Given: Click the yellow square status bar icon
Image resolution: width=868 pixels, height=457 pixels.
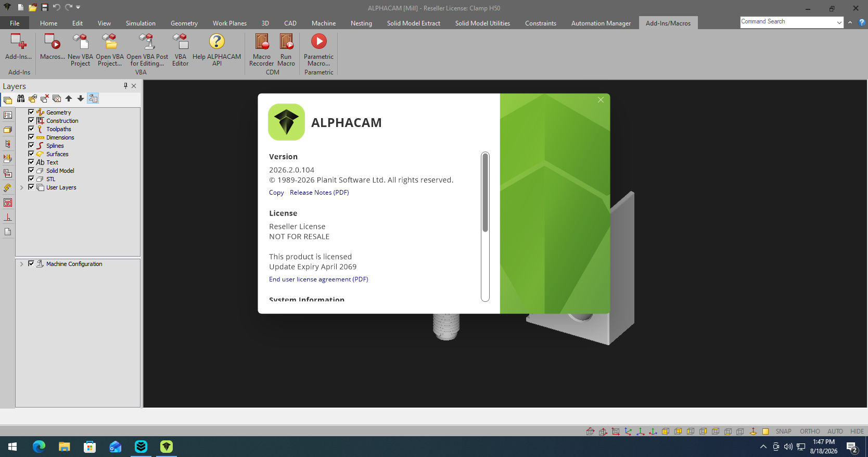Looking at the screenshot, I should tap(765, 431).
